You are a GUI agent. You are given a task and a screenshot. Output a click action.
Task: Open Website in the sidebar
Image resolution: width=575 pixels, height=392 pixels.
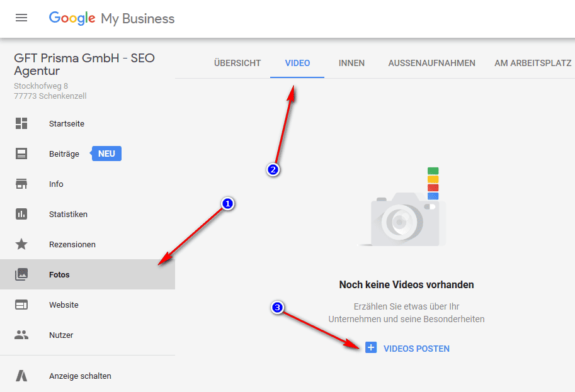pos(88,305)
